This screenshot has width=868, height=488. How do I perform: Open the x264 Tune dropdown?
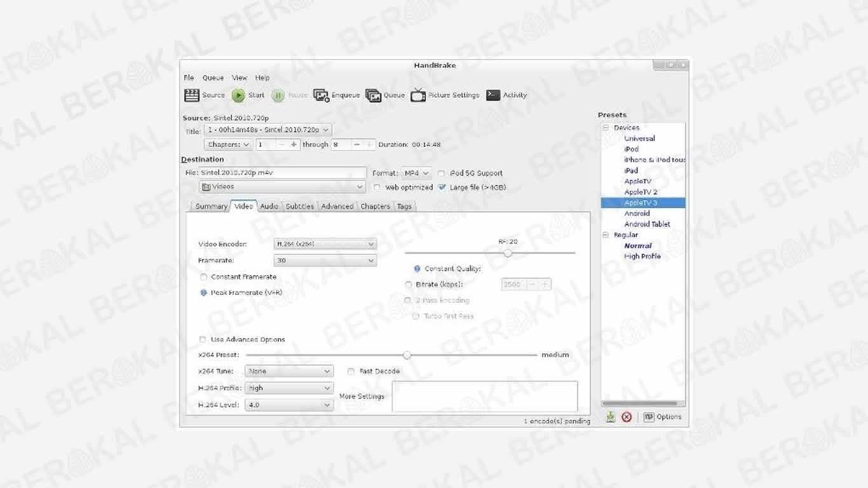(289, 371)
